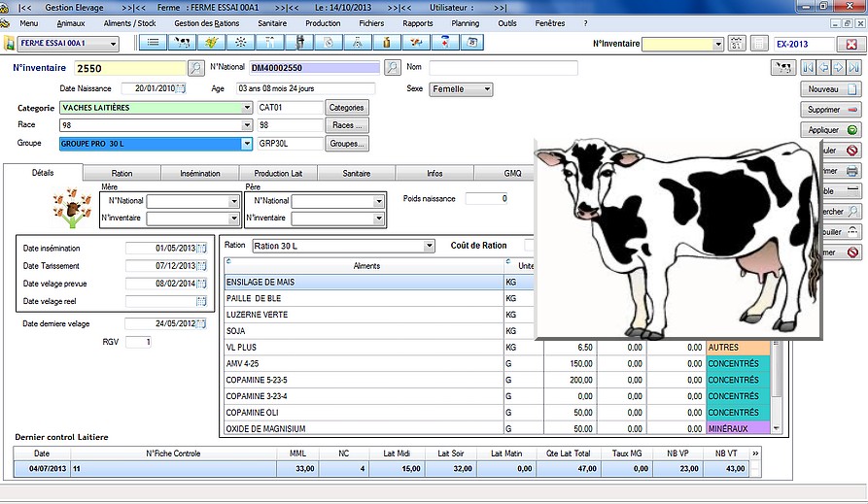The height and width of the screenshot is (504, 868).
Task: Click the list view toolbar icon
Action: coord(153,43)
